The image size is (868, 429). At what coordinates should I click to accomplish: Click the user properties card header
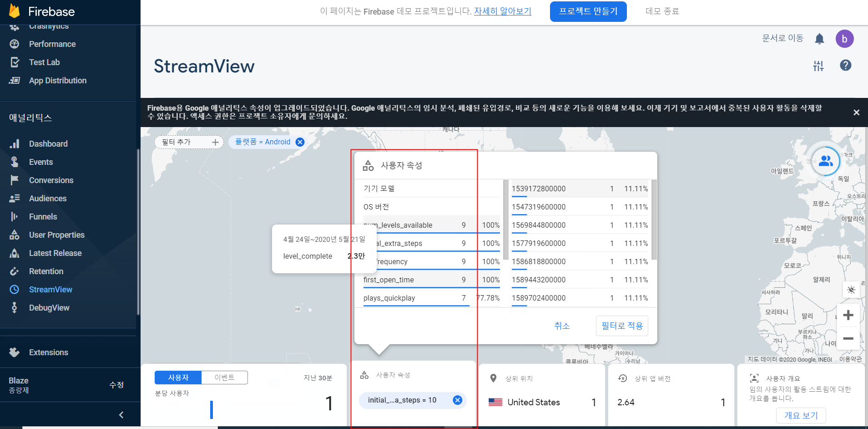pos(393,375)
